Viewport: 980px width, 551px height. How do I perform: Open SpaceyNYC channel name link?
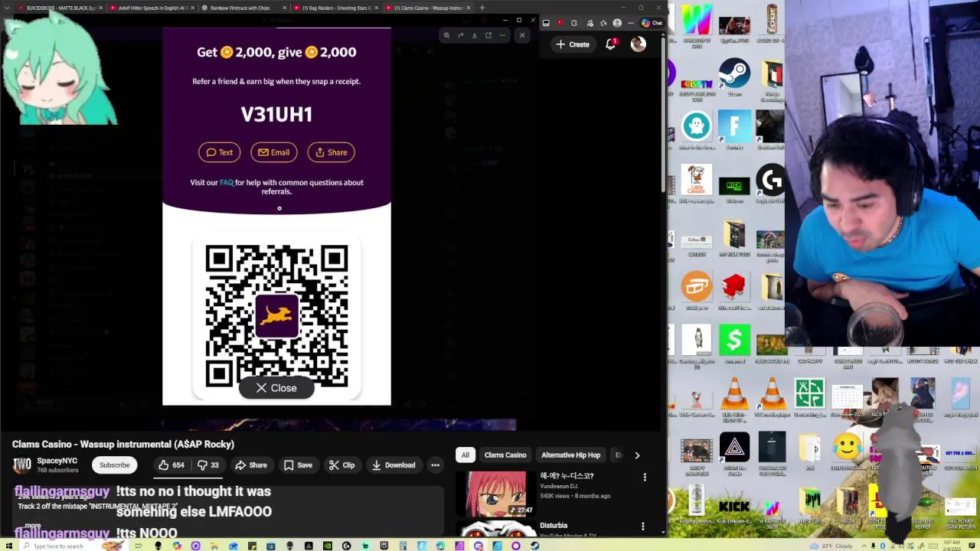click(x=57, y=461)
